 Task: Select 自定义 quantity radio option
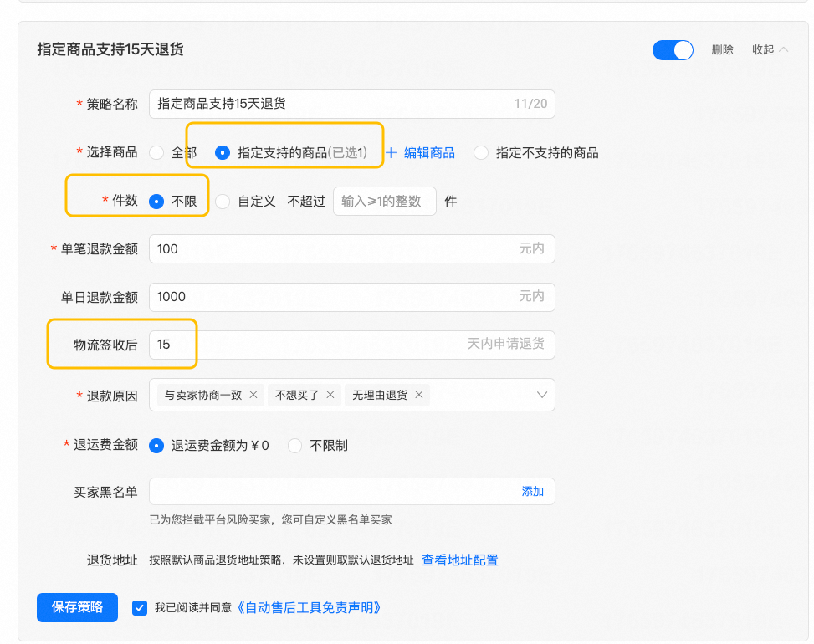point(223,202)
